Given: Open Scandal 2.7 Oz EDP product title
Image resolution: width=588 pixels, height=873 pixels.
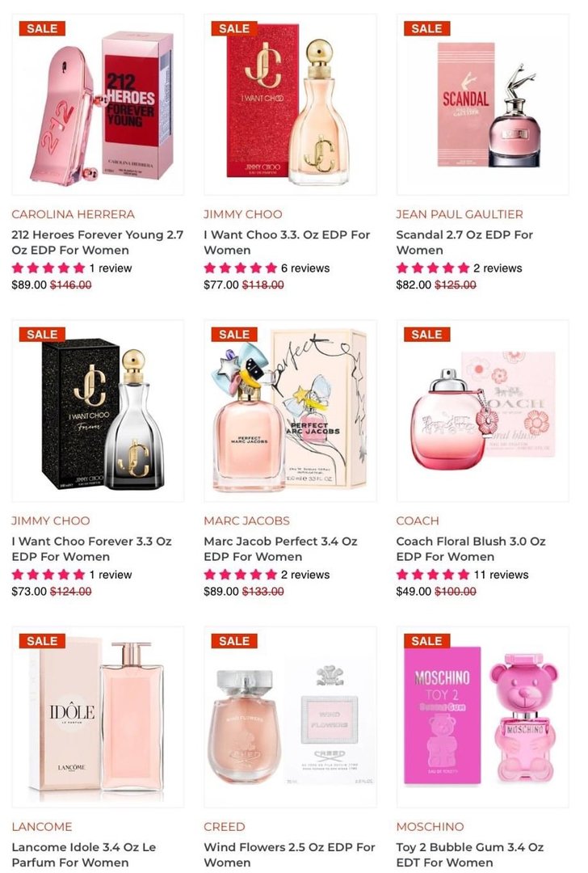Looking at the screenshot, I should [x=464, y=242].
